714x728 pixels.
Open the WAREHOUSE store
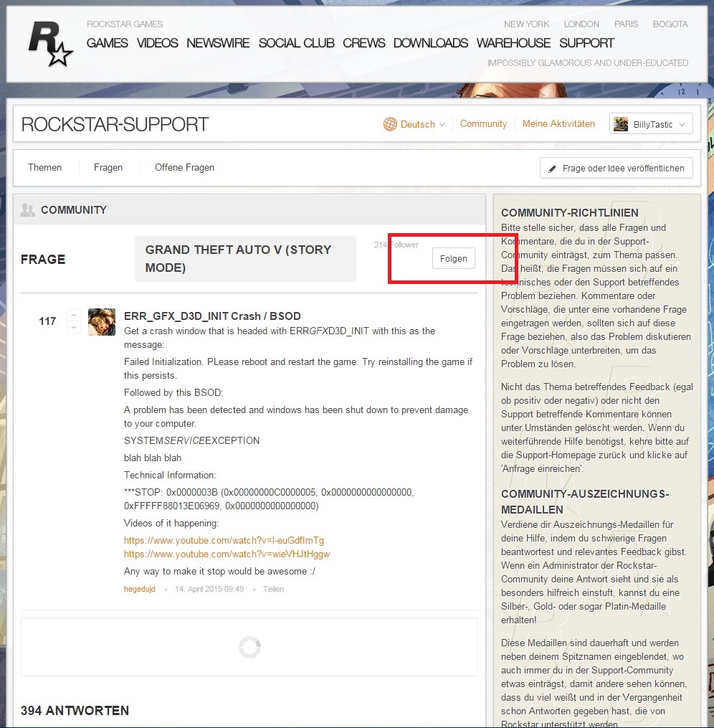tap(513, 43)
